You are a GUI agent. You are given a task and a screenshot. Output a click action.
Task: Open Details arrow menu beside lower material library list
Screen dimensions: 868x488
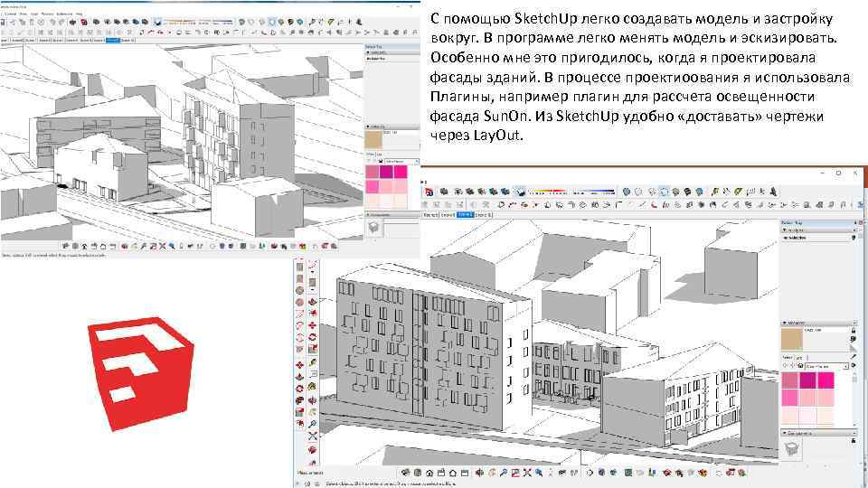pyautogui.click(x=854, y=366)
